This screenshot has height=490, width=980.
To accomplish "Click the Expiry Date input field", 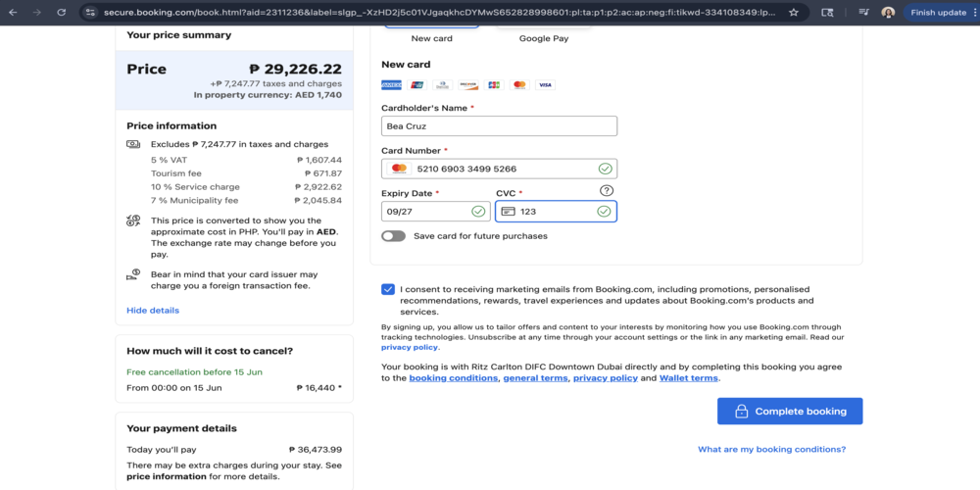I will click(436, 212).
